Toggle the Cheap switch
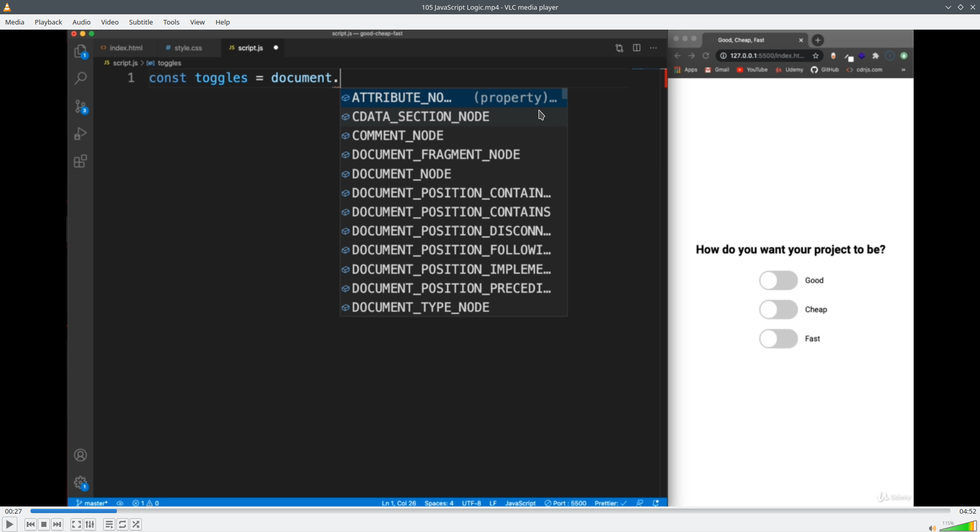980x532 pixels. click(x=778, y=309)
